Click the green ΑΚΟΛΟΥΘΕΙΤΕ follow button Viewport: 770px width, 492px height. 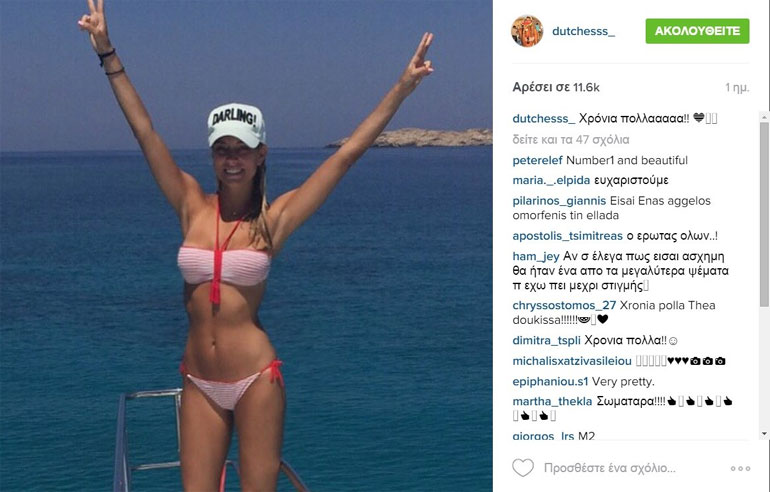(697, 31)
